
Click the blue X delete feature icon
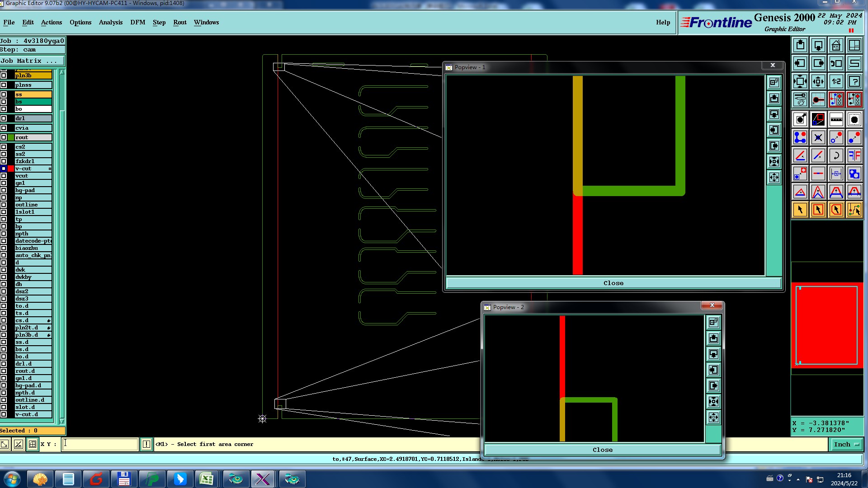[818, 137]
